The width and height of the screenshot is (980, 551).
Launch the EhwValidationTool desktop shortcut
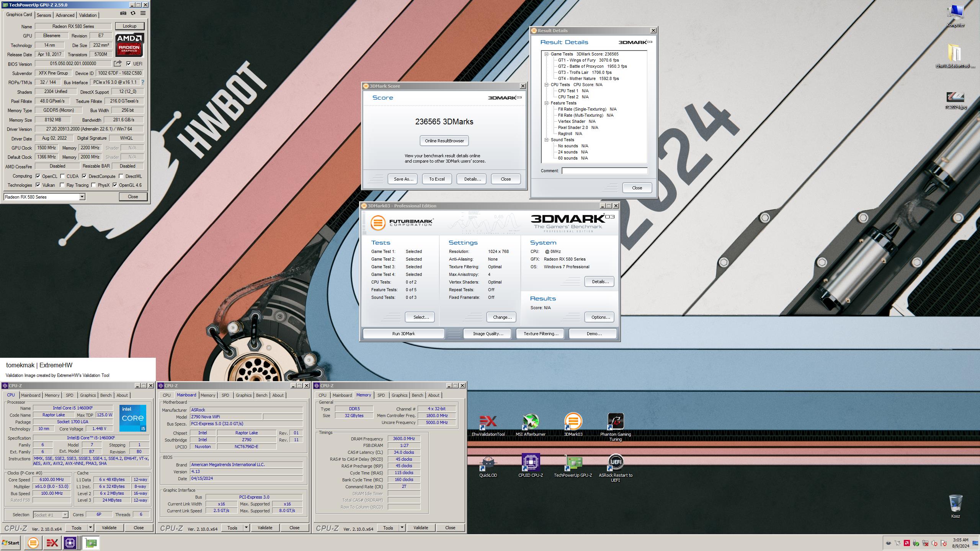point(488,425)
